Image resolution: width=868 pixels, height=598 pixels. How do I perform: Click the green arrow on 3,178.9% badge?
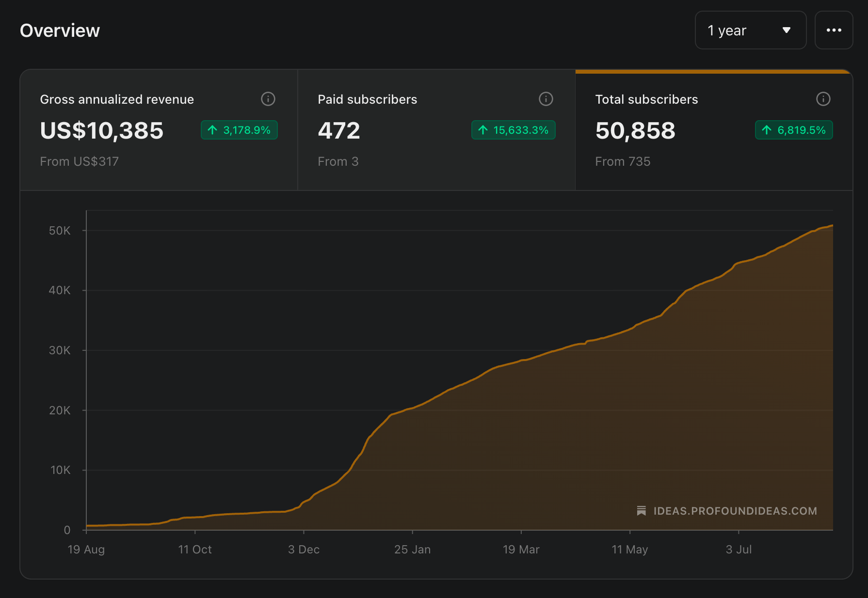click(212, 130)
